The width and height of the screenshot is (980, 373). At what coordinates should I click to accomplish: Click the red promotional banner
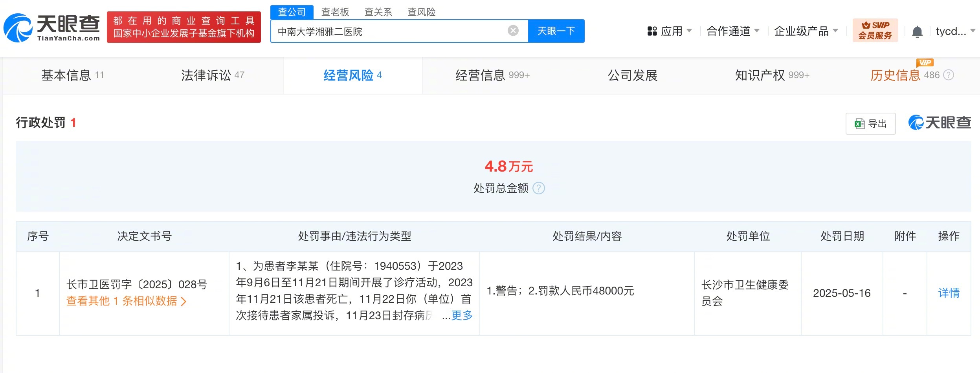(184, 27)
